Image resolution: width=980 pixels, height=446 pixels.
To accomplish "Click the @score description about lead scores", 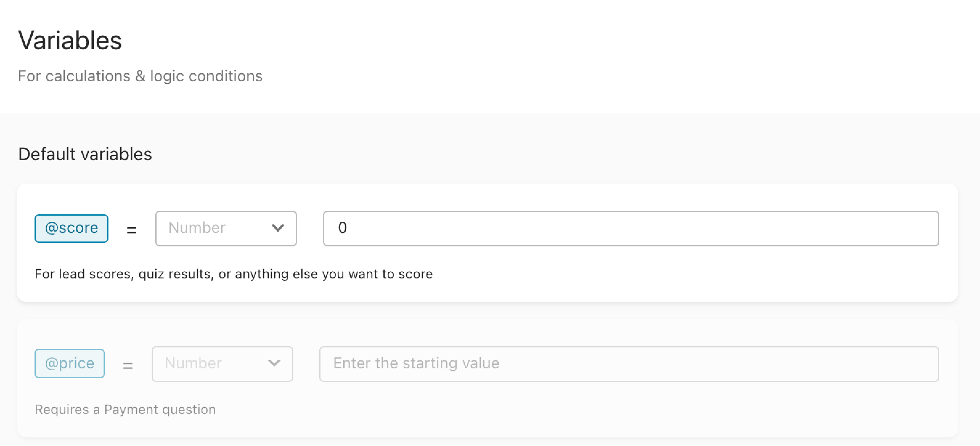I will [234, 274].
